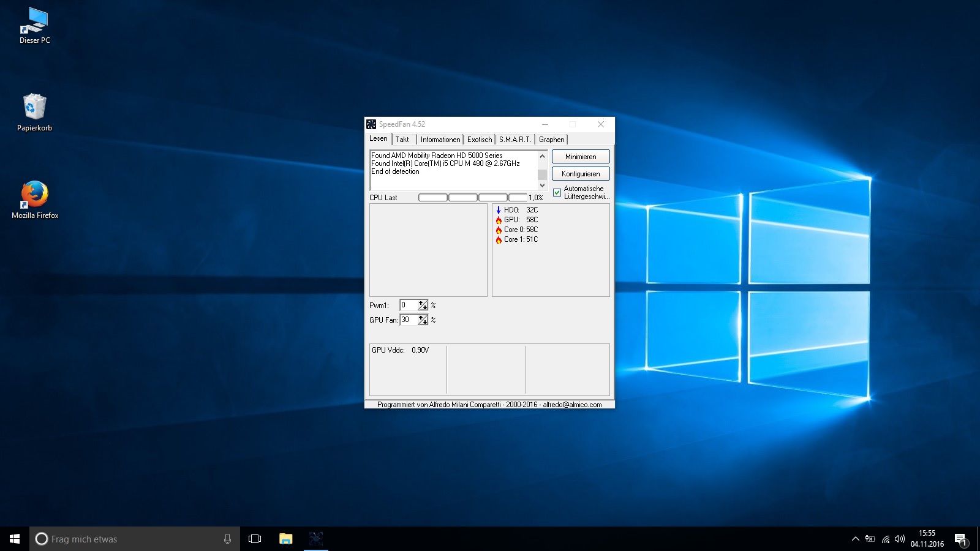The height and width of the screenshot is (551, 980).
Task: Click the volume speaker tray icon
Action: tap(900, 539)
